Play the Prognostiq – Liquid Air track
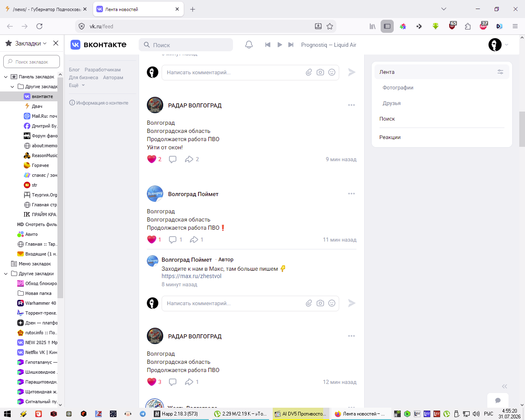 point(280,45)
